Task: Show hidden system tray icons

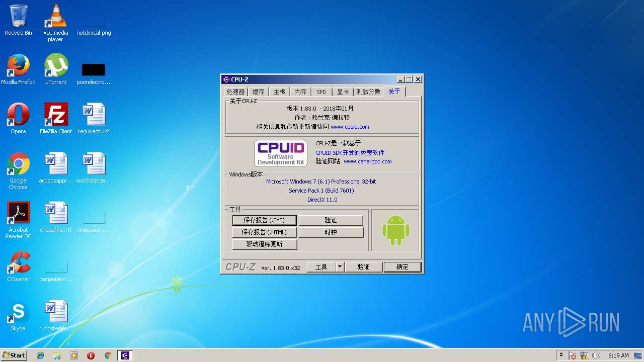Action: (x=561, y=355)
